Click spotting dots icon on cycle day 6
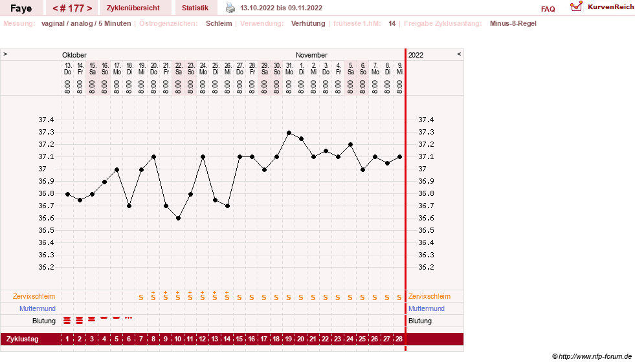Screen dimensions: 635x364 click(x=128, y=318)
